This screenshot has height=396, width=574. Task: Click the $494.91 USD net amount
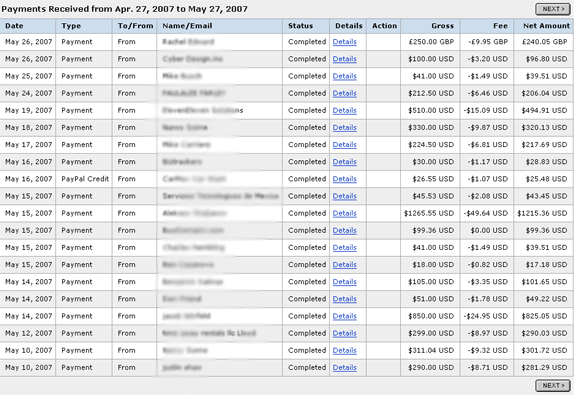545,111
